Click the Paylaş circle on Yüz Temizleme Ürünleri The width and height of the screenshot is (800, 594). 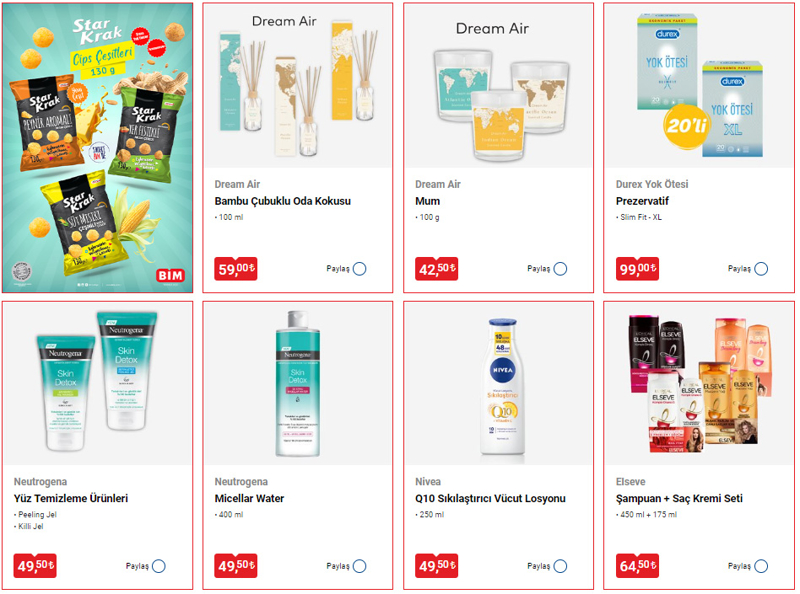pyautogui.click(x=159, y=566)
